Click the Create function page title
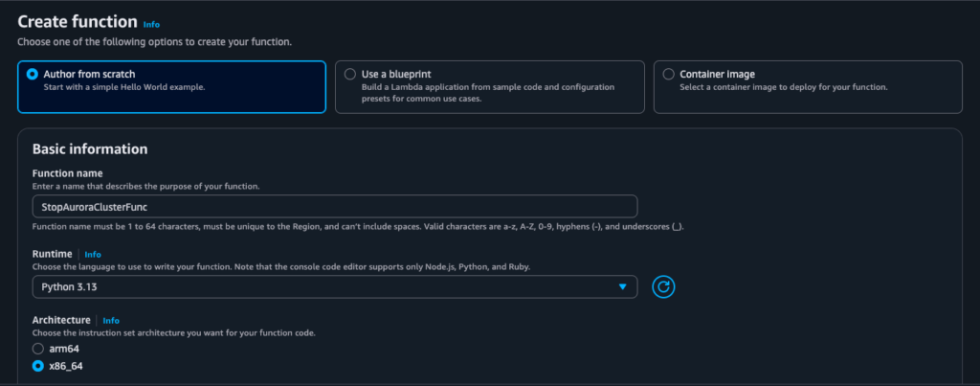 point(77,22)
